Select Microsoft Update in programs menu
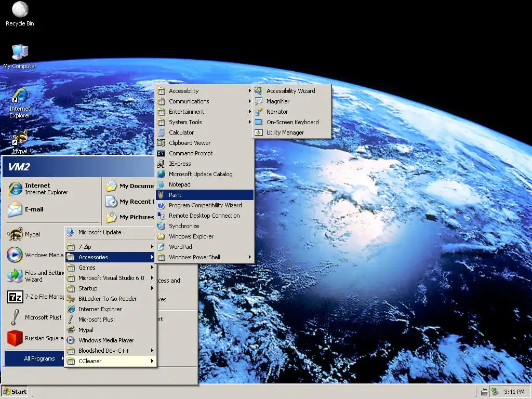 click(111, 232)
